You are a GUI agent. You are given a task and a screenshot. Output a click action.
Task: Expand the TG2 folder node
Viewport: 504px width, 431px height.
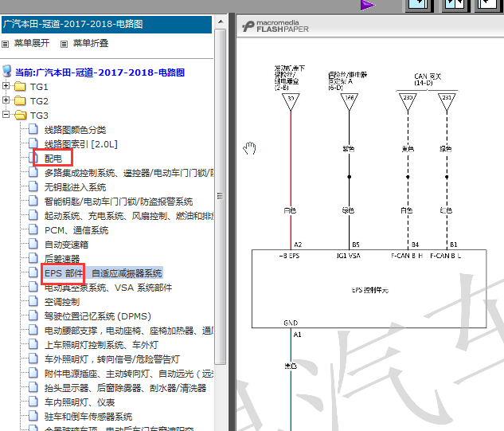(x=6, y=100)
